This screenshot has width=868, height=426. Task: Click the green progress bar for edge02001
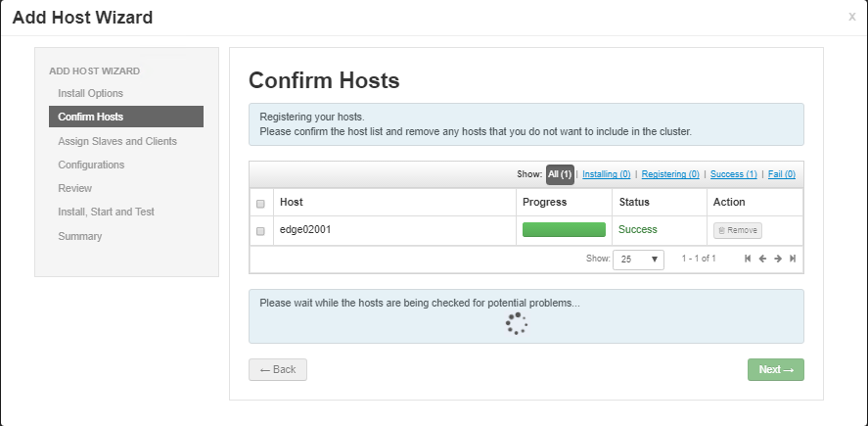pos(564,230)
